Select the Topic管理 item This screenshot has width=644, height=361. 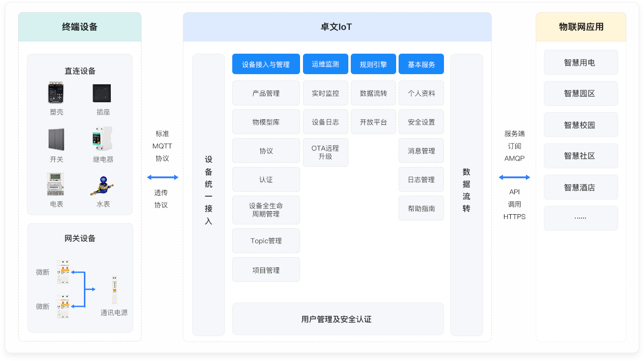[x=266, y=241]
